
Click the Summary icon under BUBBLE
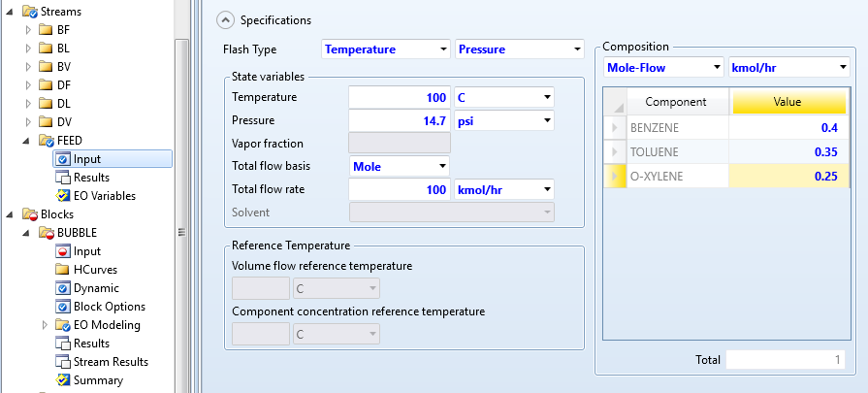point(62,380)
